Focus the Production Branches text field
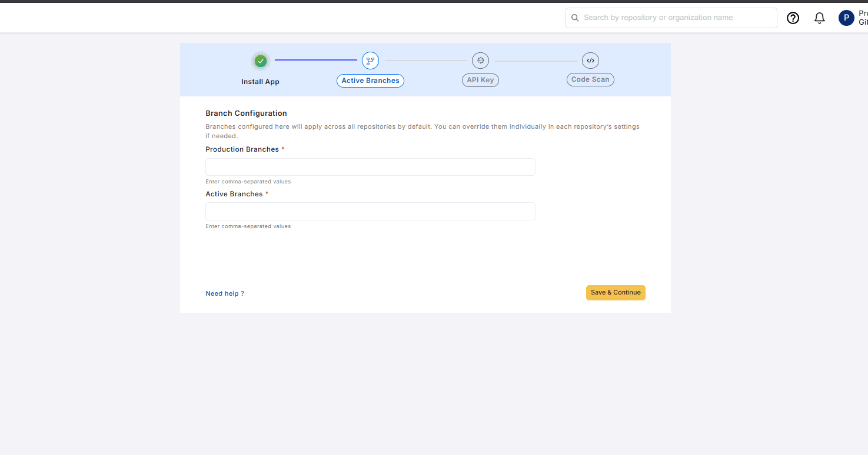 pos(370,167)
